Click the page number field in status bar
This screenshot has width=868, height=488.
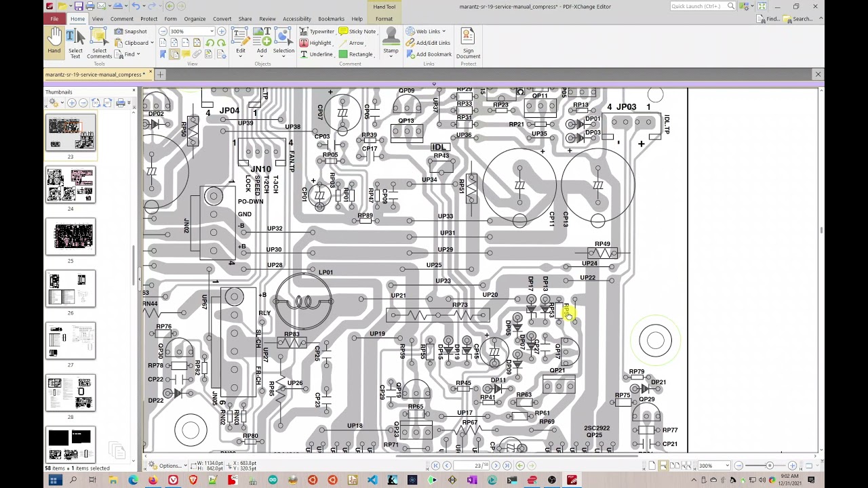[473, 466]
